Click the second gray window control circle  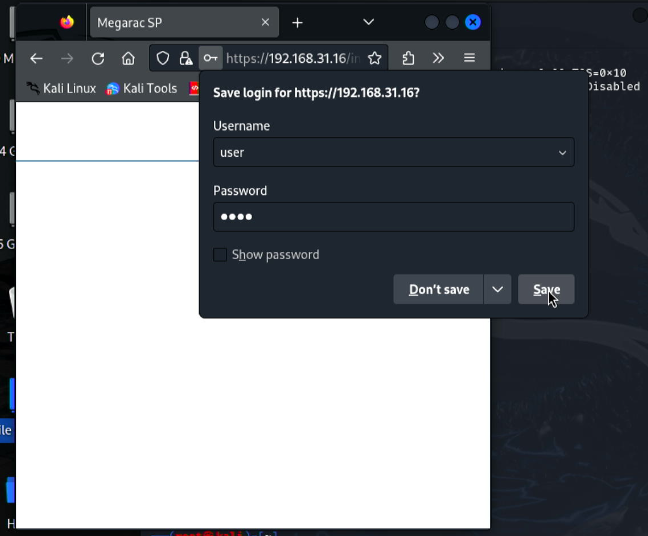point(452,22)
